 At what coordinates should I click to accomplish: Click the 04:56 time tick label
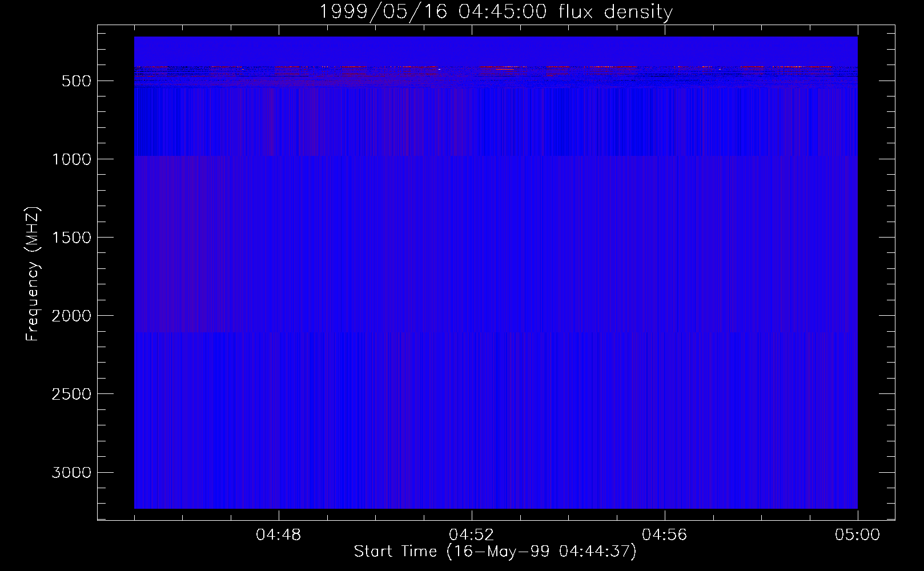(665, 535)
